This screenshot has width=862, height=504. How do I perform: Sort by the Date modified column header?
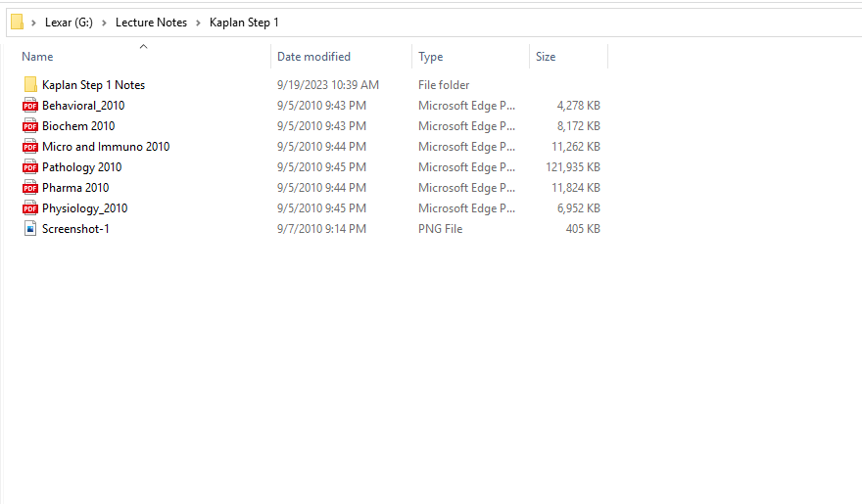pyautogui.click(x=313, y=57)
